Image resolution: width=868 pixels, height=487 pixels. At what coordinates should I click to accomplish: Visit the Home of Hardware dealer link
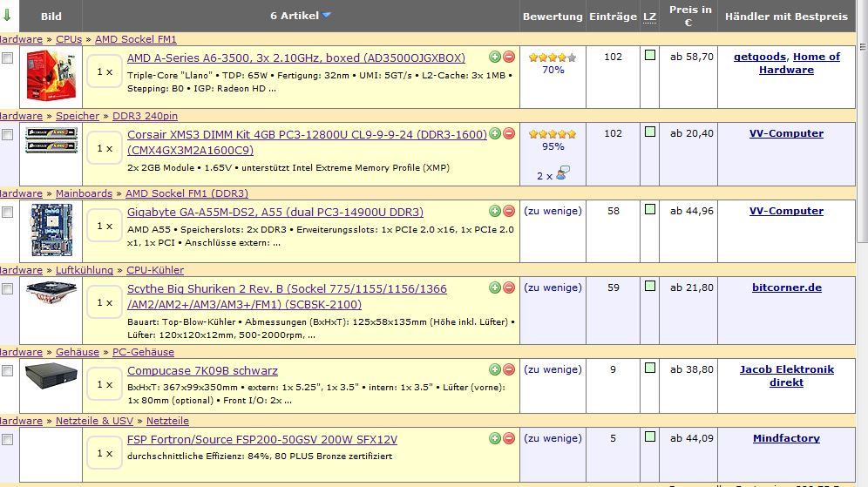coord(800,63)
